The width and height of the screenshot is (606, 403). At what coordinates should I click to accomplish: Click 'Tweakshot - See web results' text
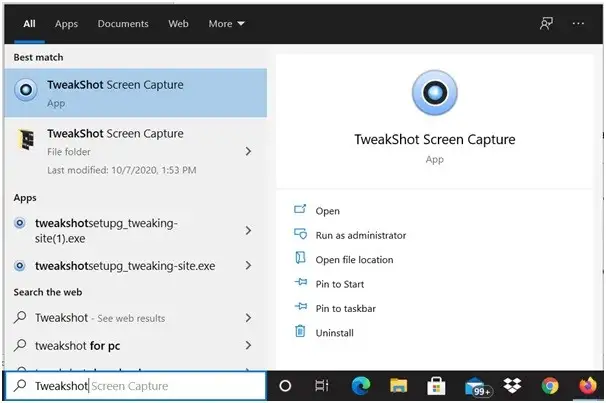pos(100,318)
